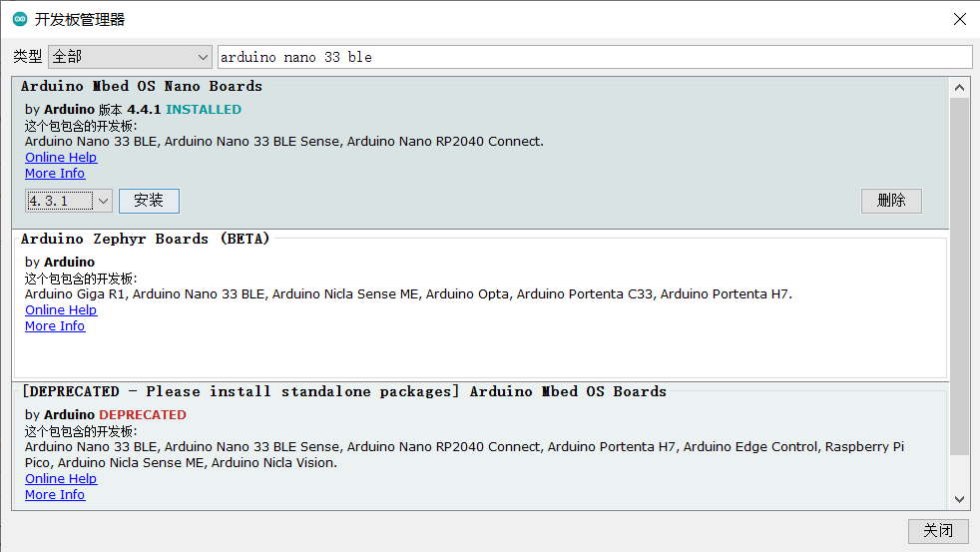
Task: Open Online Help for Arduino Zephyr Boards
Action: (61, 310)
